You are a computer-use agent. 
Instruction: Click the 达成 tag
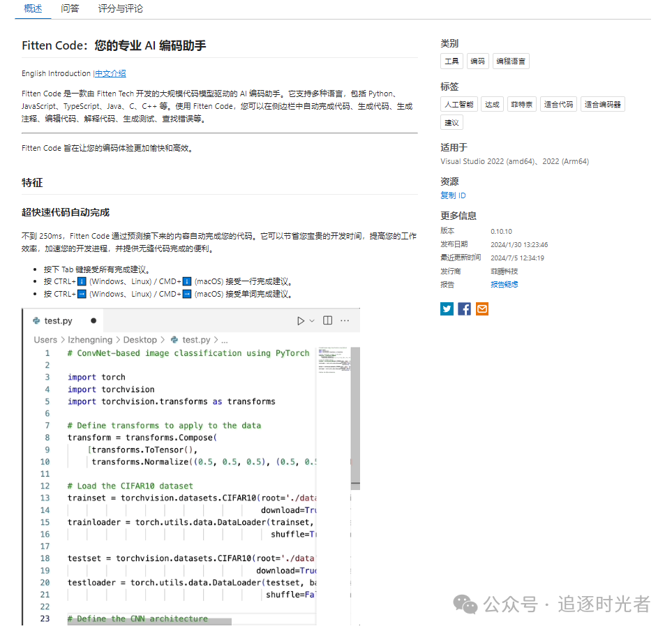coord(492,104)
